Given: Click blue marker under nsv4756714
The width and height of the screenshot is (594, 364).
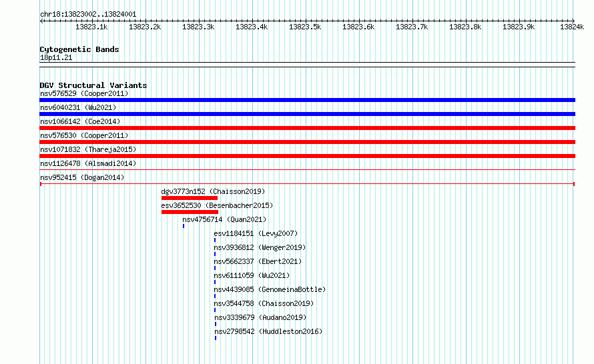Looking at the screenshot, I should tap(184, 226).
